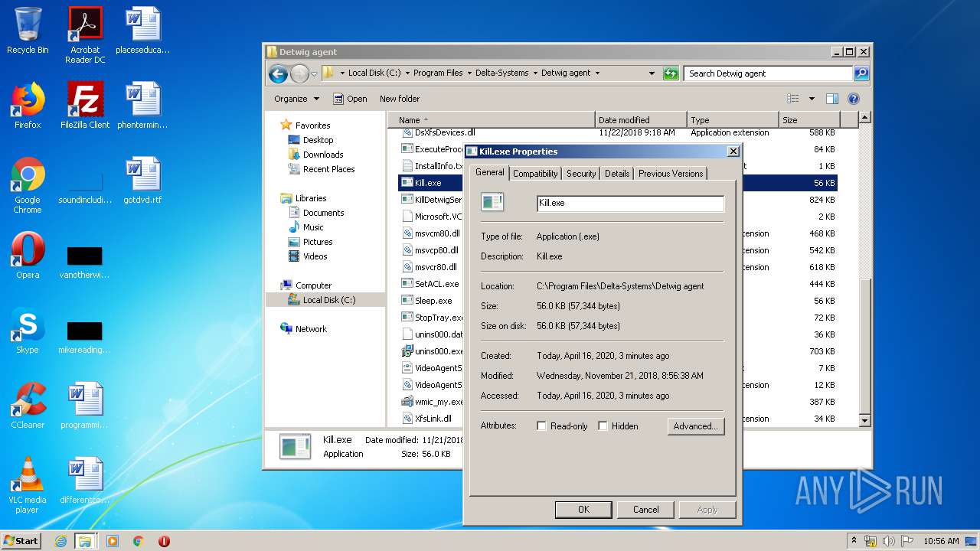Image resolution: width=980 pixels, height=551 pixels.
Task: Switch to the Compatibility tab
Action: (x=535, y=174)
